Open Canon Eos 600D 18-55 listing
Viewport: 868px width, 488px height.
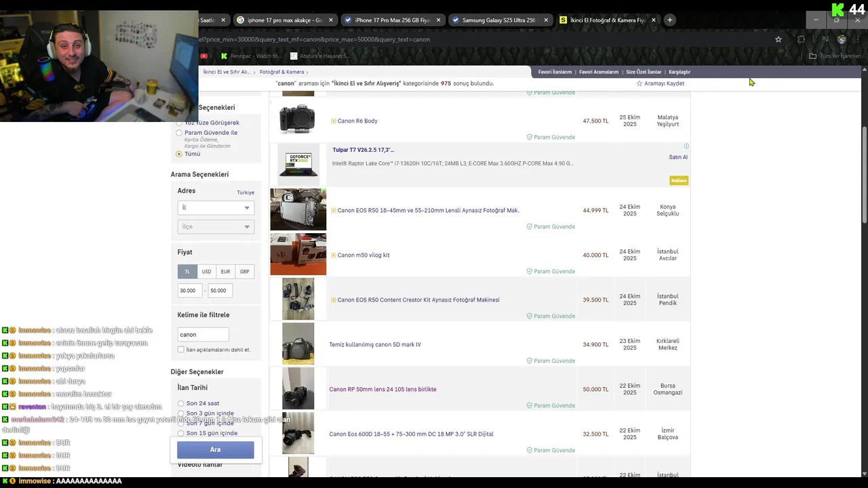click(x=411, y=434)
